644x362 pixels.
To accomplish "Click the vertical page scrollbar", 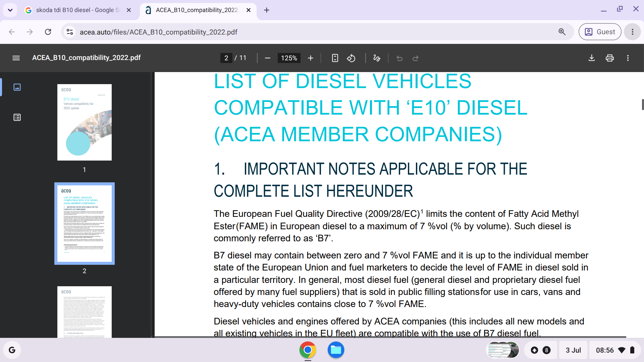I will 643,104.
